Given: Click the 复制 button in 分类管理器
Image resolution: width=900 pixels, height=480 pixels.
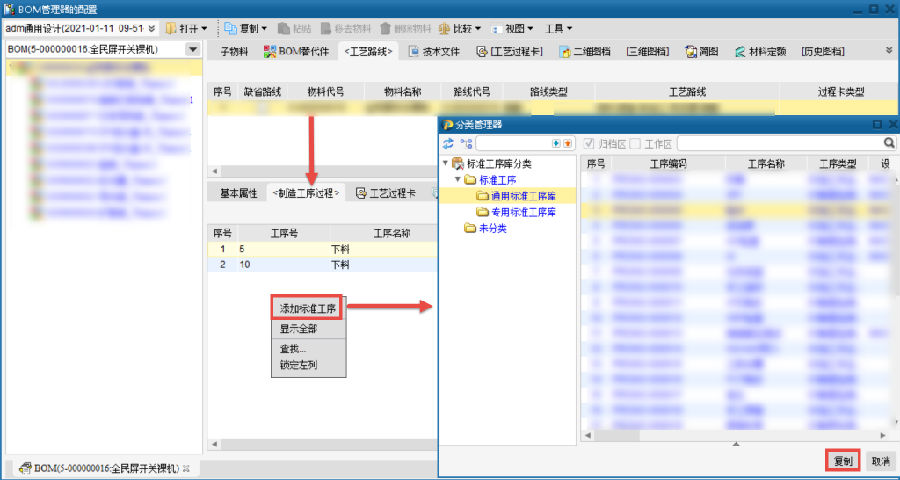Looking at the screenshot, I should tap(843, 461).
